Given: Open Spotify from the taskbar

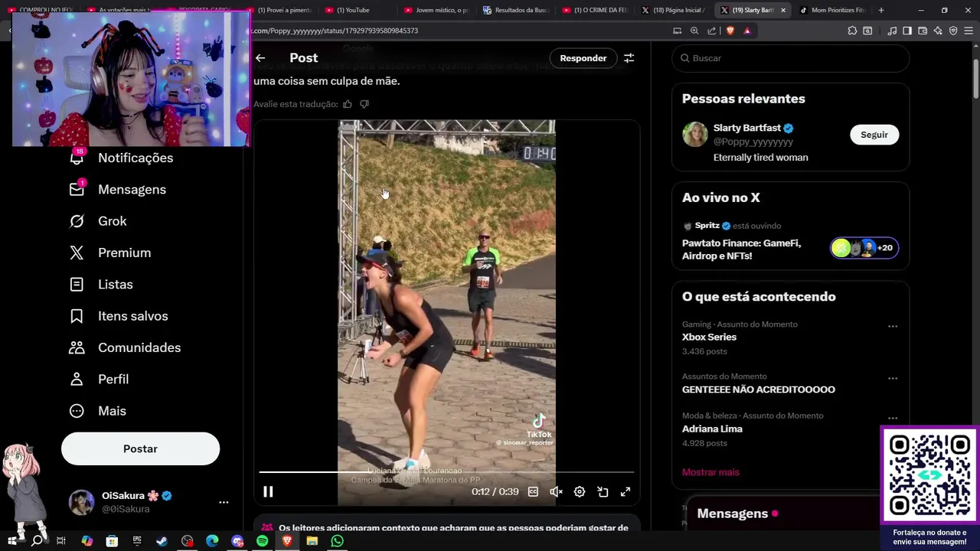Looking at the screenshot, I should [x=262, y=541].
